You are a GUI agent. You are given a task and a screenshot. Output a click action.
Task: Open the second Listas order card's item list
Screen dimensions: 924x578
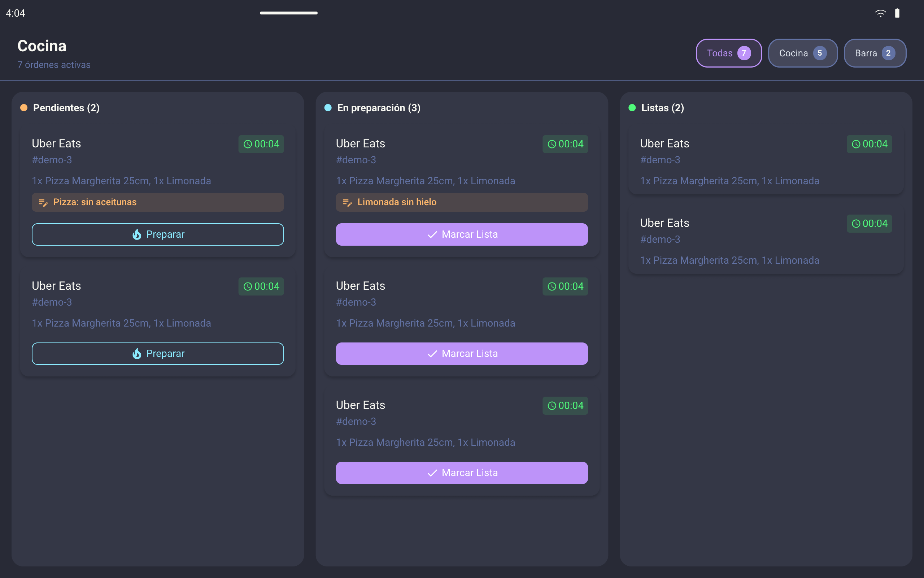(x=729, y=260)
